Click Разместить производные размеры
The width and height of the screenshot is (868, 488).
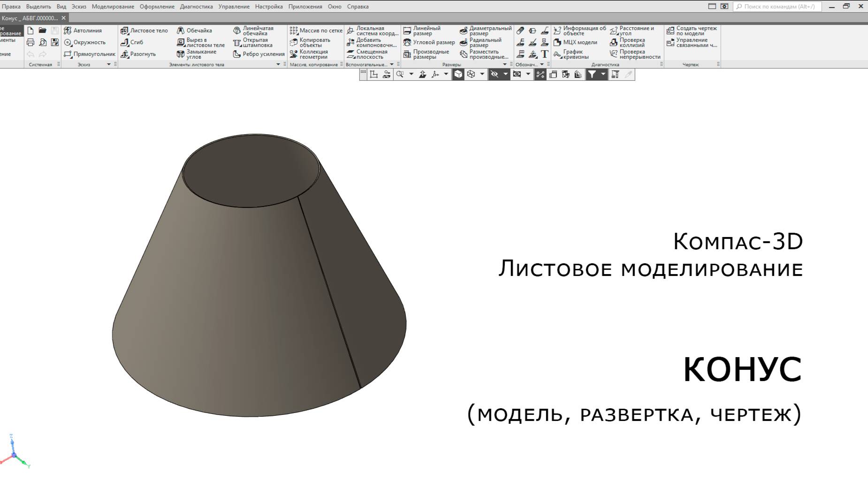pyautogui.click(x=484, y=54)
